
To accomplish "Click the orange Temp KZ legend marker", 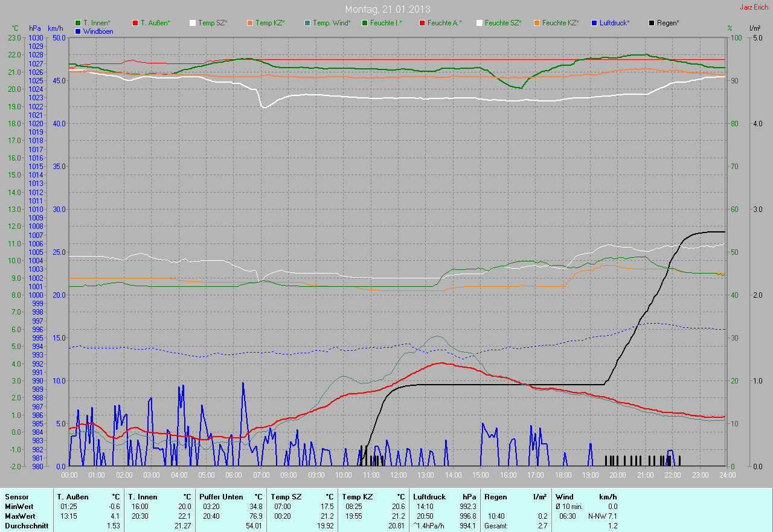I will point(250,23).
